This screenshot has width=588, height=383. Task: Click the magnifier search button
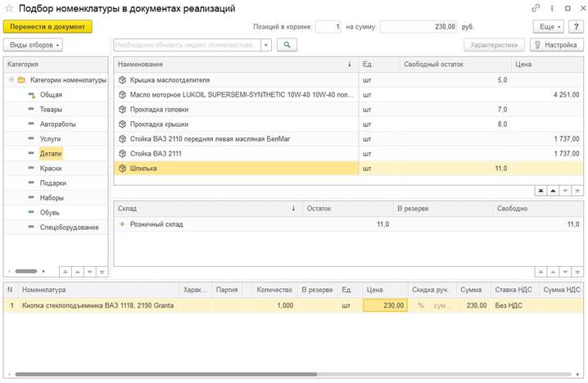click(287, 44)
